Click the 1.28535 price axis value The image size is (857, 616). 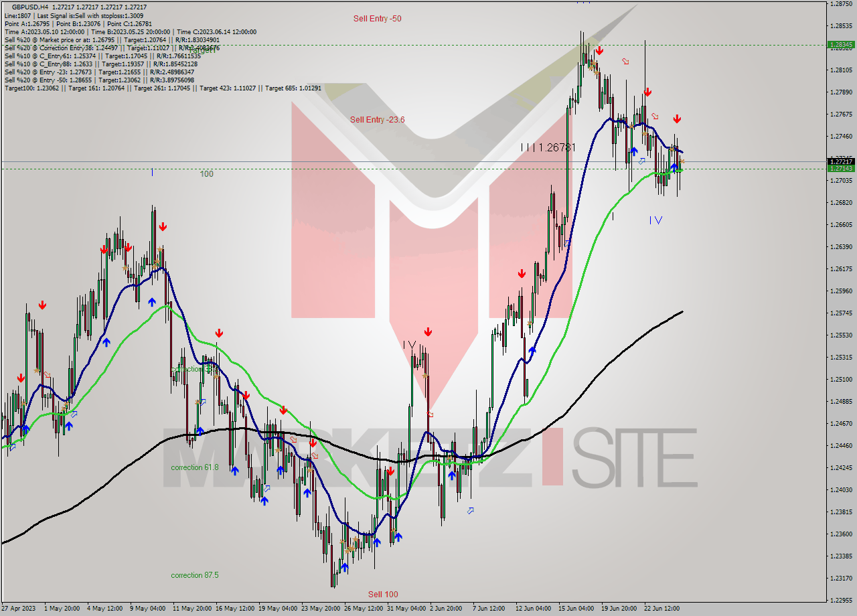click(841, 25)
